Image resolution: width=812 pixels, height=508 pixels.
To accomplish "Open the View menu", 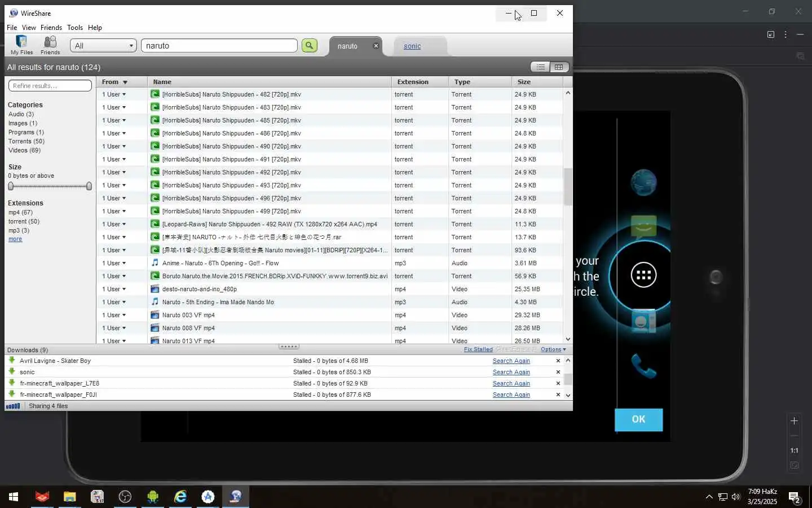I will tap(29, 28).
